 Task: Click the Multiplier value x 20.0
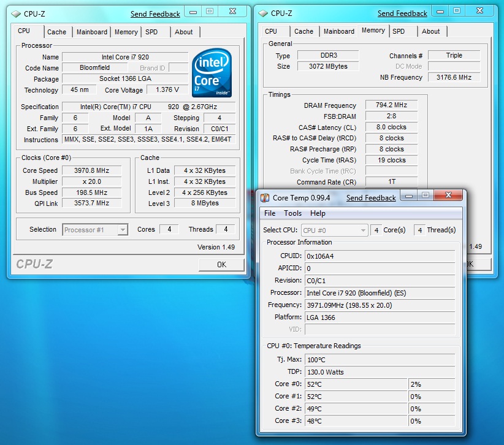(91, 181)
